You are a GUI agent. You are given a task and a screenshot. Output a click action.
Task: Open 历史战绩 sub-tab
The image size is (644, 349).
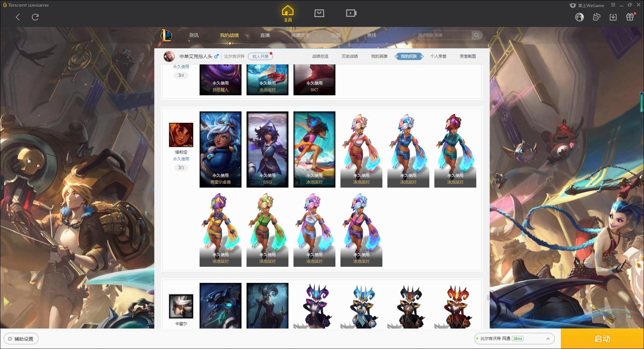[x=350, y=56]
